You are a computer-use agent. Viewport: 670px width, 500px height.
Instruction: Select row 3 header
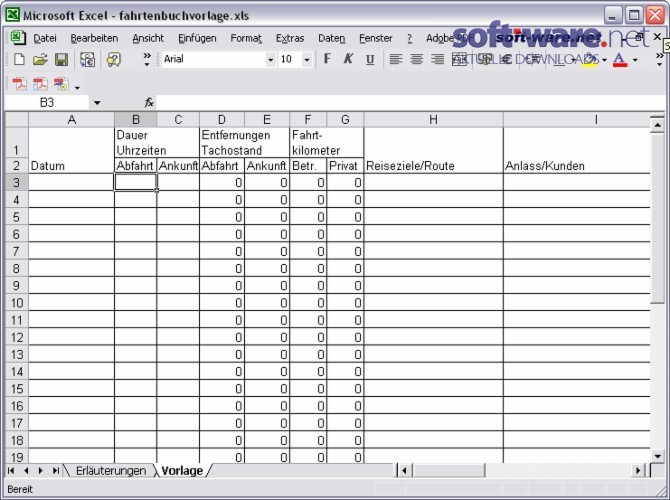[x=17, y=182]
